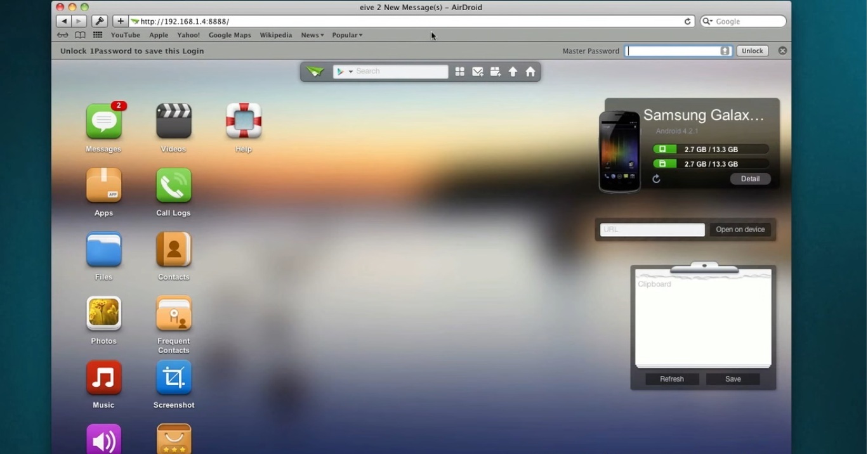
Task: Click the URL input field
Action: tap(652, 230)
